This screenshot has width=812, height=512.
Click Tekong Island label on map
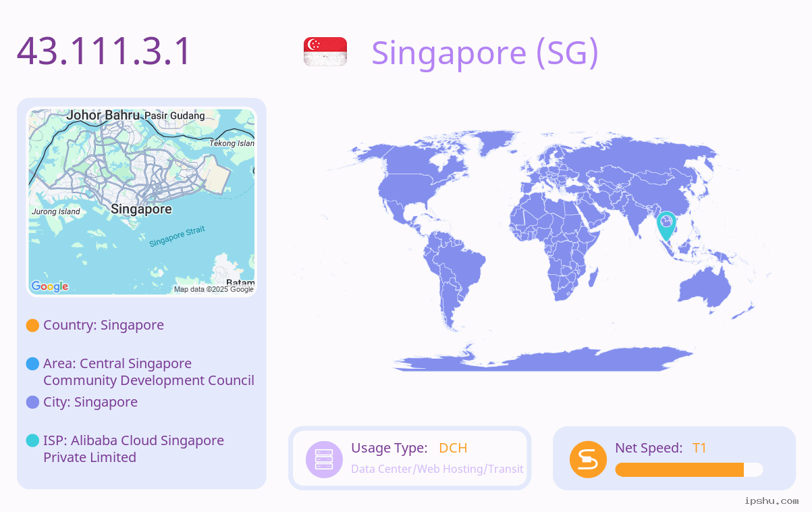click(x=232, y=143)
